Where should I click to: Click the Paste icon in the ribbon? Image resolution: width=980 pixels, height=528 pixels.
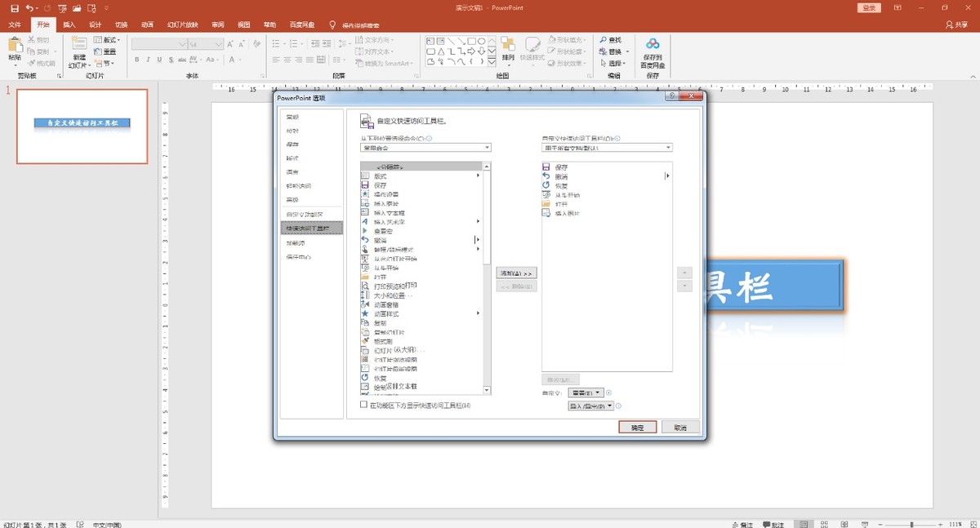click(x=15, y=46)
